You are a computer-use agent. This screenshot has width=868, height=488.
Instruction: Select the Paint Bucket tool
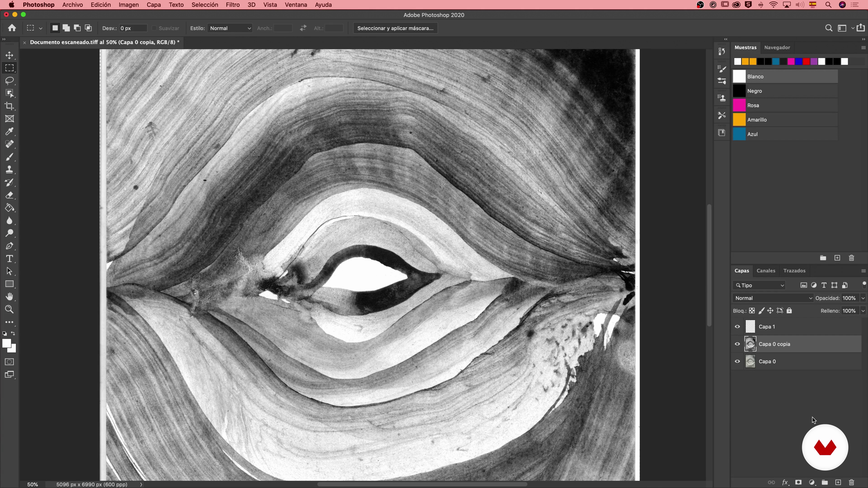click(x=9, y=208)
